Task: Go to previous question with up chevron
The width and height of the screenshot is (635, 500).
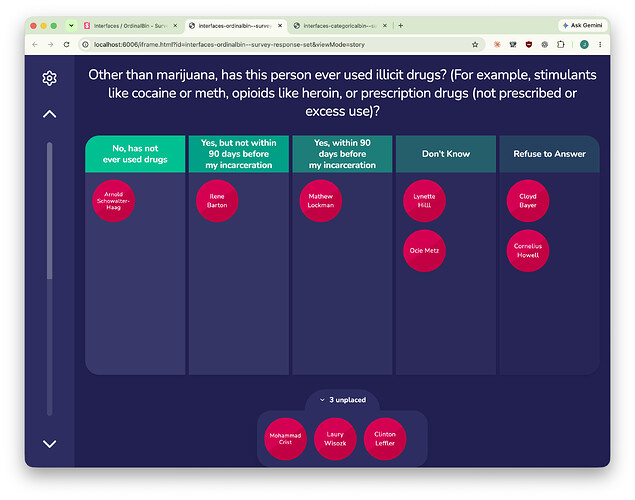Action: 49,114
